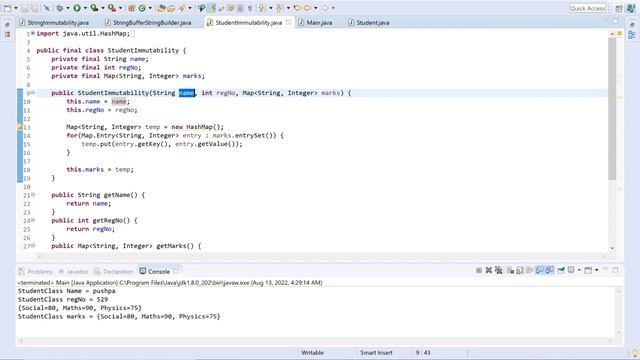The height and width of the screenshot is (360, 640).
Task: Toggle the console Word Wrap icon
Action: (x=529, y=270)
